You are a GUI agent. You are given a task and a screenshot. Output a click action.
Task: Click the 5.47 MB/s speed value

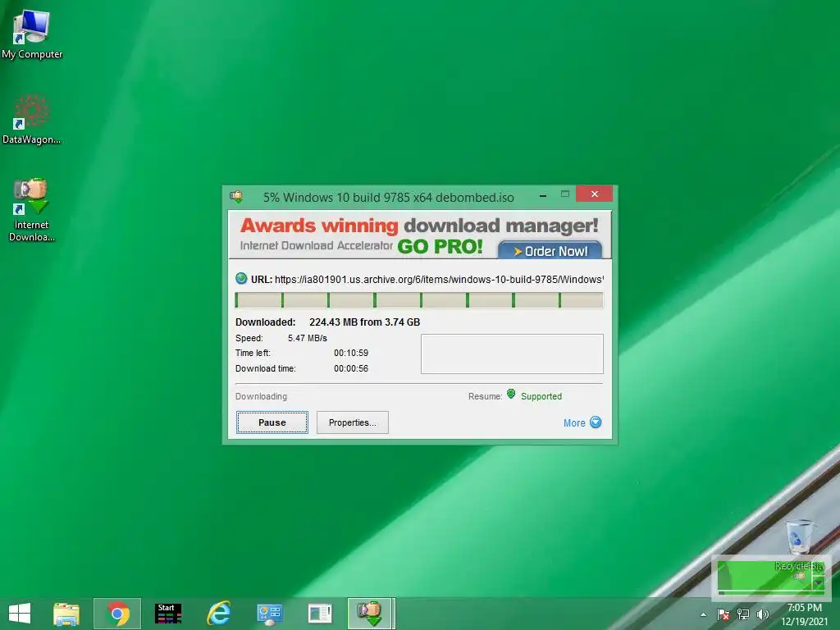[x=307, y=338]
